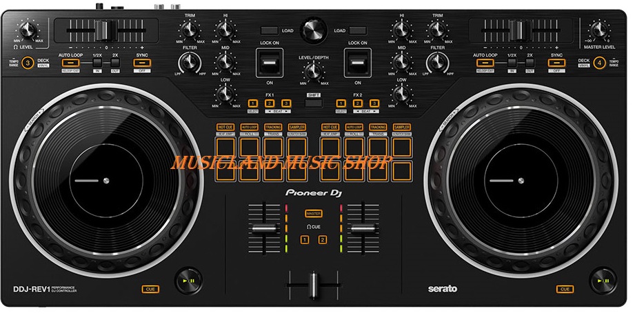Click the MASTER LEVEL knob

pyautogui.click(x=599, y=30)
